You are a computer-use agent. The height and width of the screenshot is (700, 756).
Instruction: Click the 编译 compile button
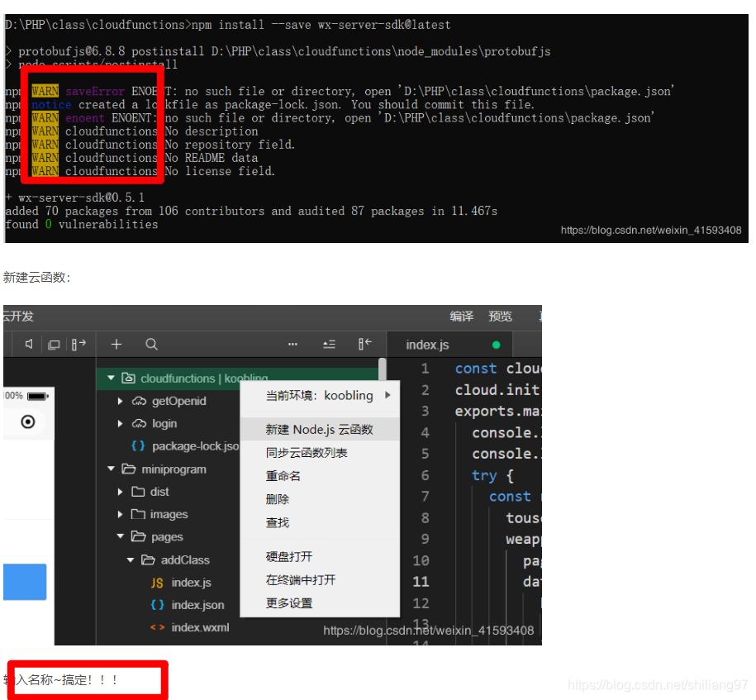(461, 316)
